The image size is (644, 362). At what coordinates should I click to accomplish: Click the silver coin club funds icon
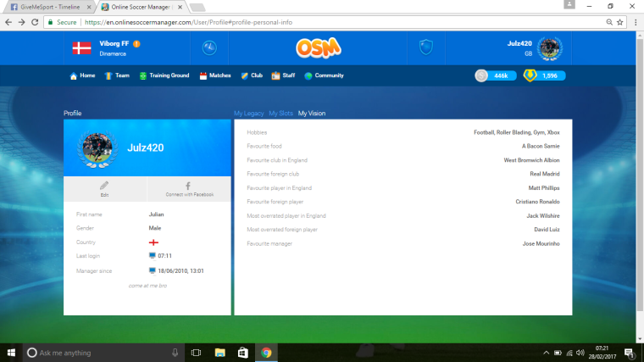[481, 75]
